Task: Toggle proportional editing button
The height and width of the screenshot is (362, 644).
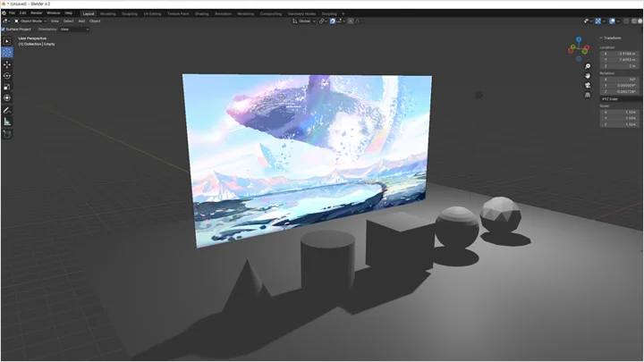Action: pos(351,21)
